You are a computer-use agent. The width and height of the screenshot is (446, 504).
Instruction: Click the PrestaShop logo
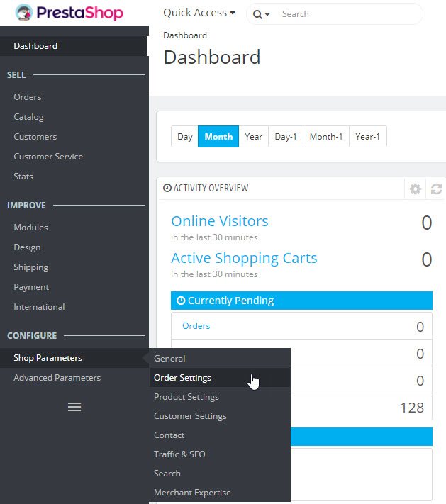tap(69, 13)
